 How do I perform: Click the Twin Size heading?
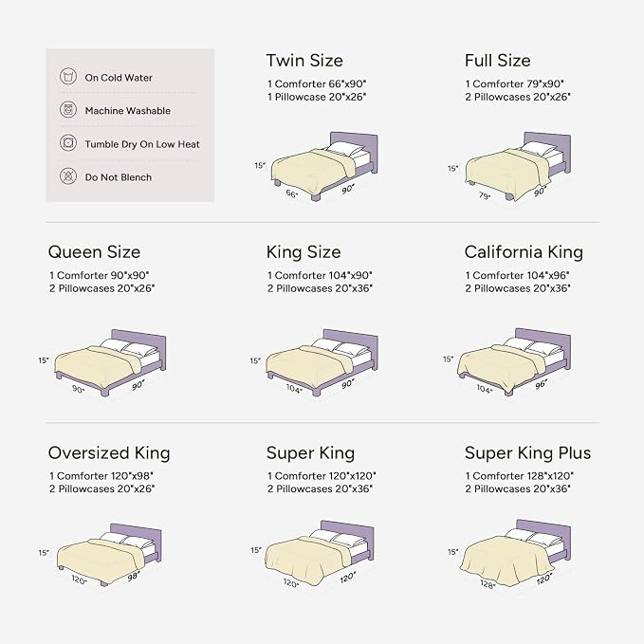[x=304, y=61]
